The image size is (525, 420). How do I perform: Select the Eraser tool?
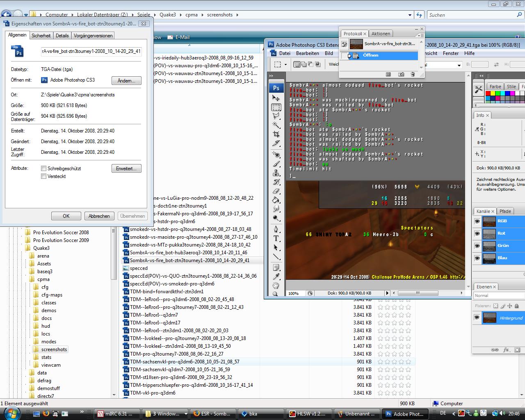click(276, 191)
